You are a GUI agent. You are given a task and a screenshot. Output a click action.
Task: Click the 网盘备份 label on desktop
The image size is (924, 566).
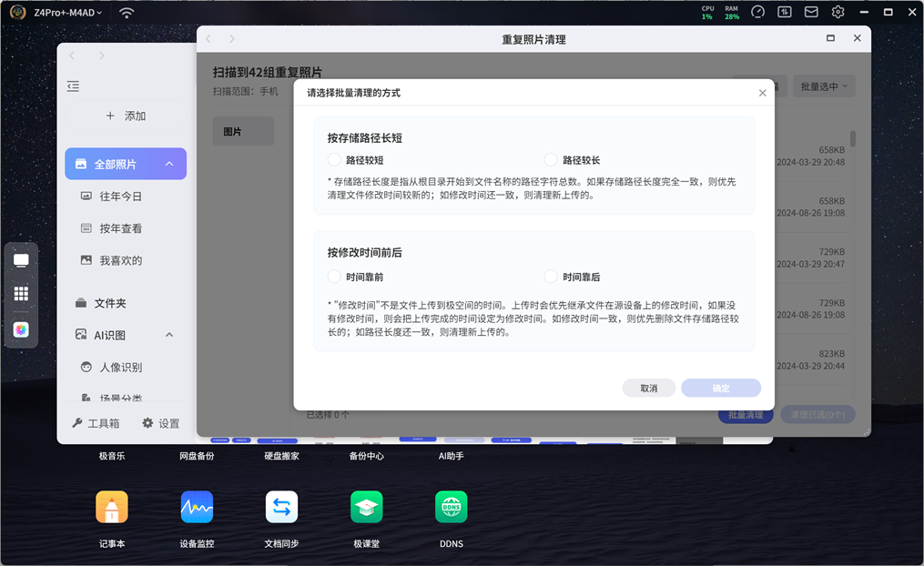[x=197, y=456]
